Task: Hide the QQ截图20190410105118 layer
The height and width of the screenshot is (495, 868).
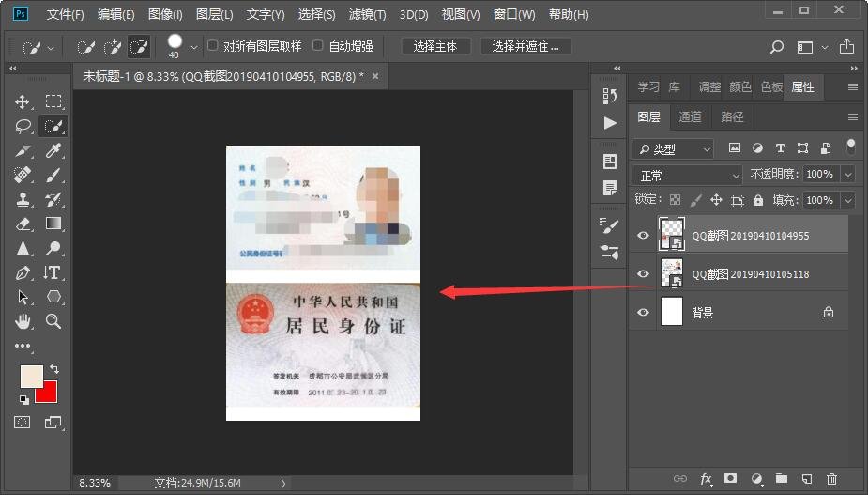Action: click(x=643, y=274)
